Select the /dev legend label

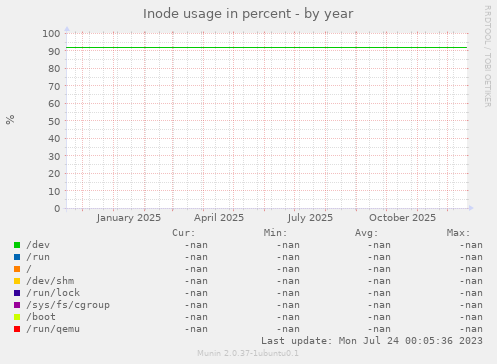pyautogui.click(x=38, y=245)
